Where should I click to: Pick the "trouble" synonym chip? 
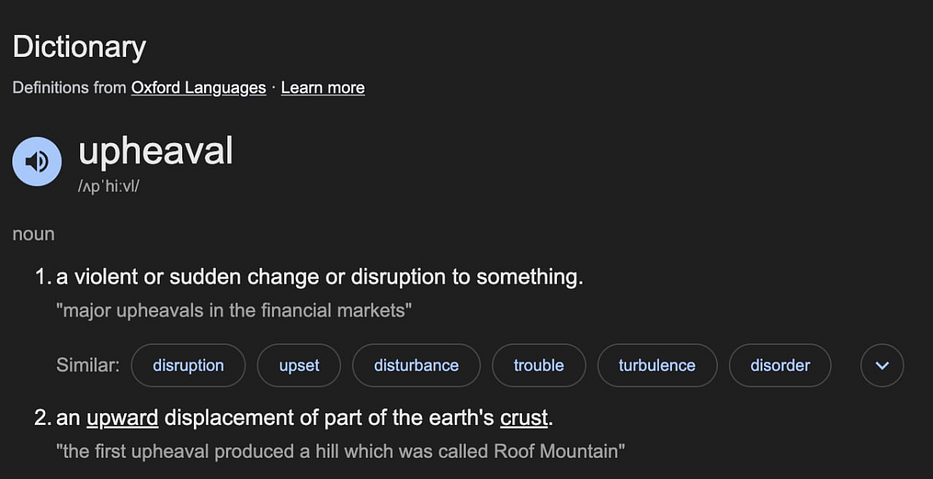pyautogui.click(x=538, y=365)
